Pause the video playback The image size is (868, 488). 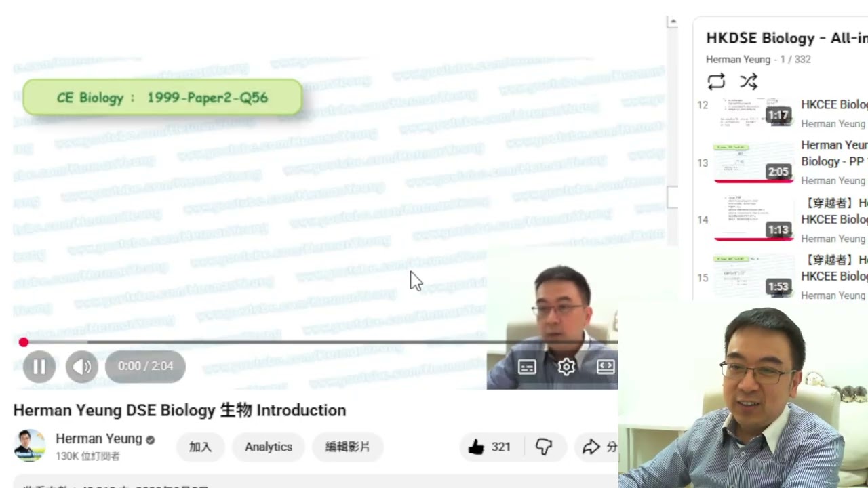tap(39, 367)
